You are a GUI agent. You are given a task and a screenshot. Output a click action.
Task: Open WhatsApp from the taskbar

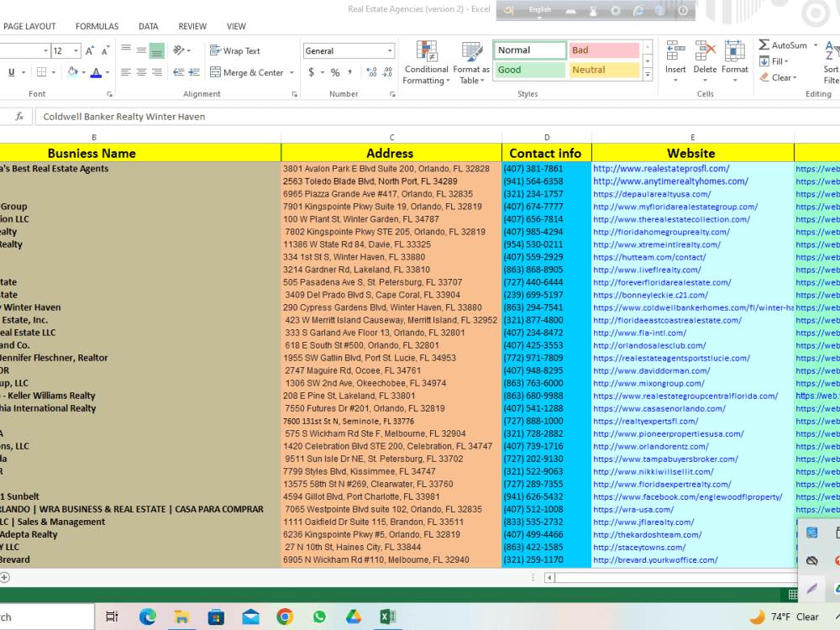pyautogui.click(x=319, y=617)
